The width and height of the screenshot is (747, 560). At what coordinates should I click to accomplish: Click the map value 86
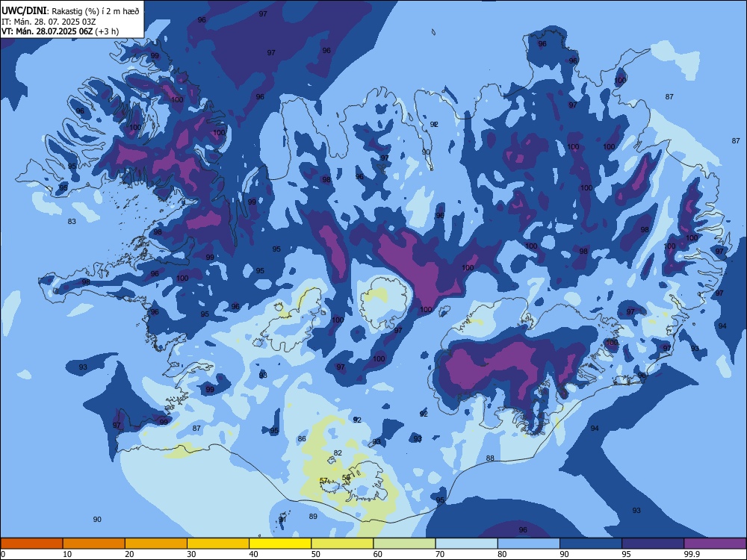pos(302,438)
